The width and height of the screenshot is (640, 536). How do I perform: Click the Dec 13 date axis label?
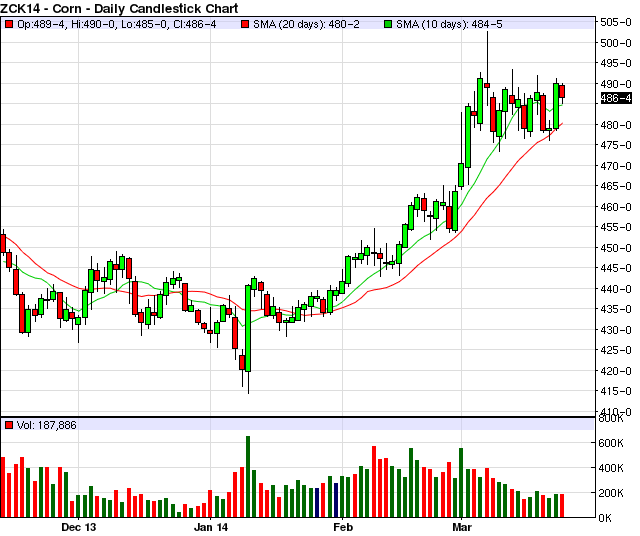coord(78,527)
